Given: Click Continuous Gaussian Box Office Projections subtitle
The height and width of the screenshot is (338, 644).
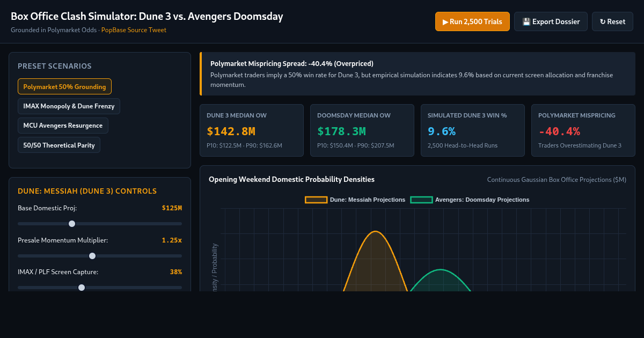Looking at the screenshot, I should tap(557, 180).
